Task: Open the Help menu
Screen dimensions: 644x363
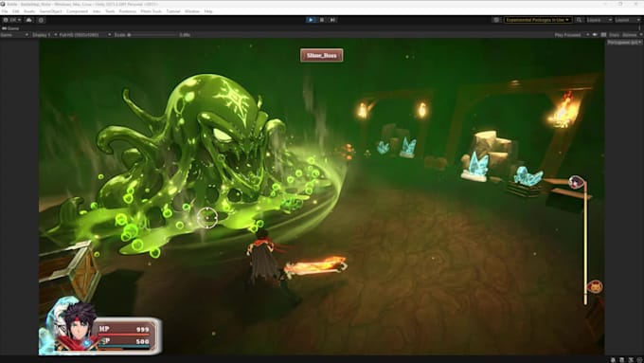Action: 208,11
